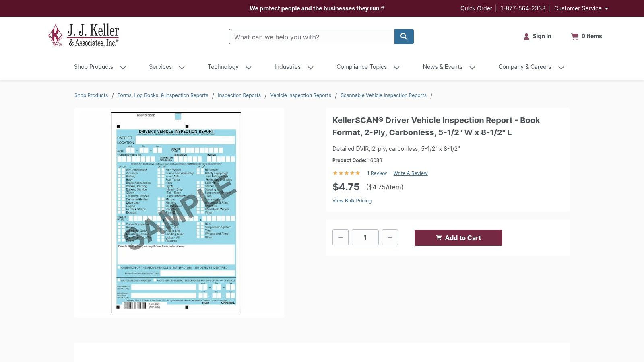Click the five-star rating icons
The height and width of the screenshot is (362, 644).
click(x=346, y=173)
